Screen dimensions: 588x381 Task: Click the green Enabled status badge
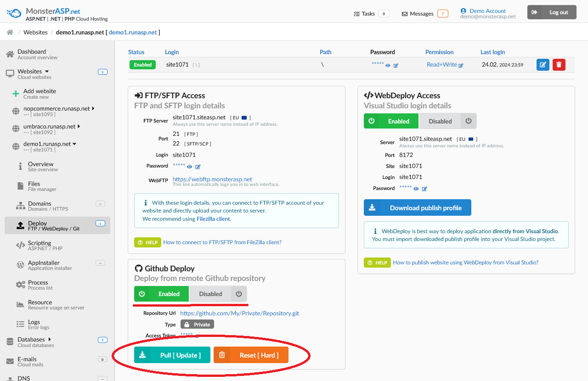[142, 65]
